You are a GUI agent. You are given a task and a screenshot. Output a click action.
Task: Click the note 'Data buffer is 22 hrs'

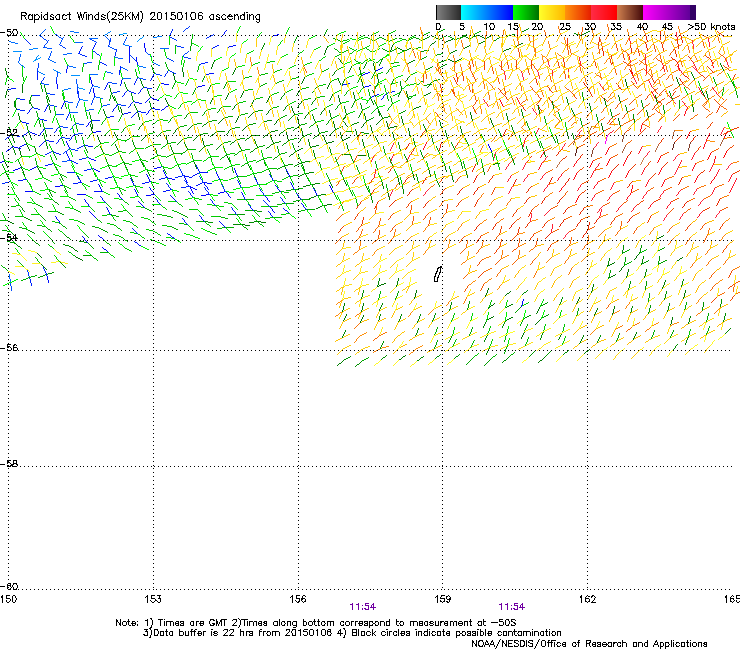point(203,633)
